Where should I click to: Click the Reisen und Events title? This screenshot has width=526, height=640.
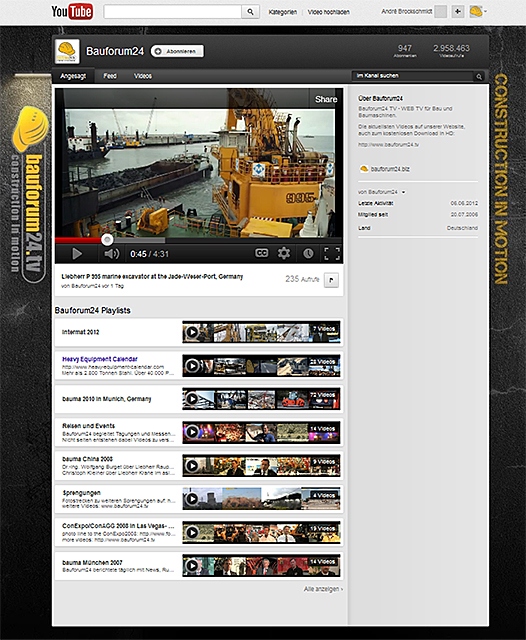point(89,426)
